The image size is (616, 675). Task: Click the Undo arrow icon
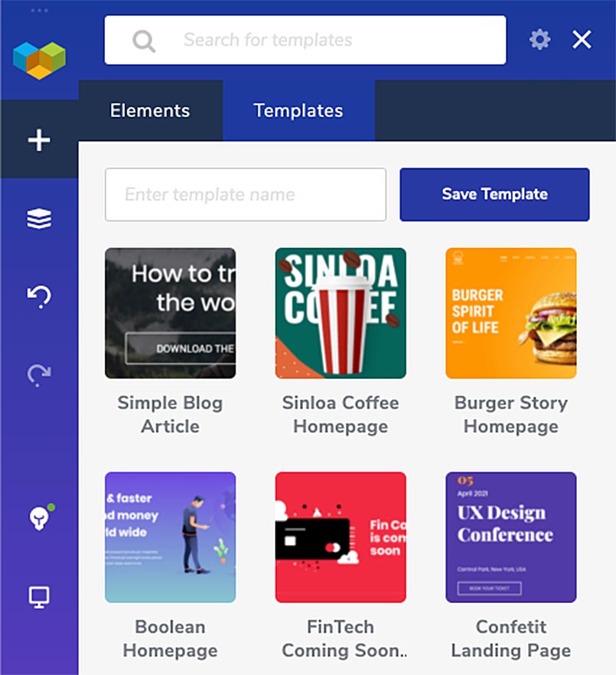tap(39, 296)
